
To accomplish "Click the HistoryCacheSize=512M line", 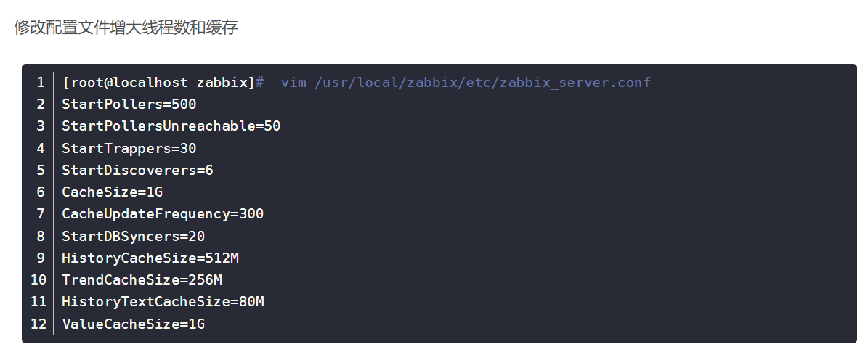I will click(150, 258).
